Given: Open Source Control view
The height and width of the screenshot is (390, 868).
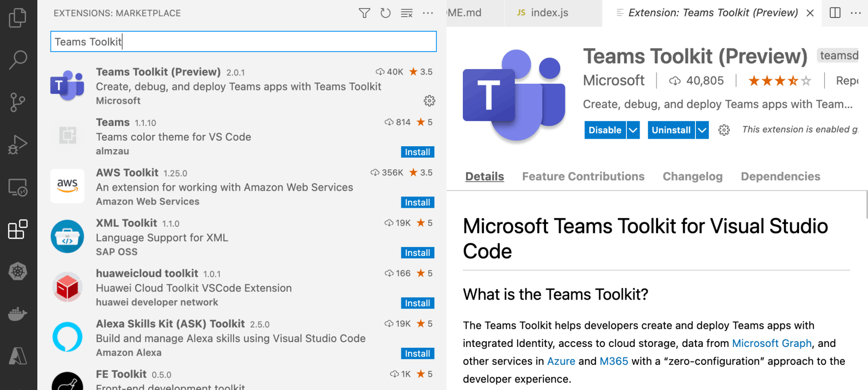Looking at the screenshot, I should point(18,102).
